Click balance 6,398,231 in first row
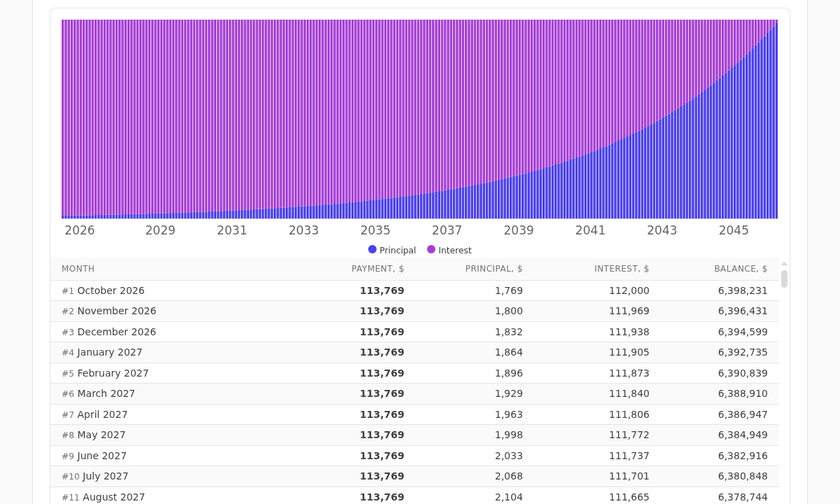Screen dimensions: 840x504 743,290
